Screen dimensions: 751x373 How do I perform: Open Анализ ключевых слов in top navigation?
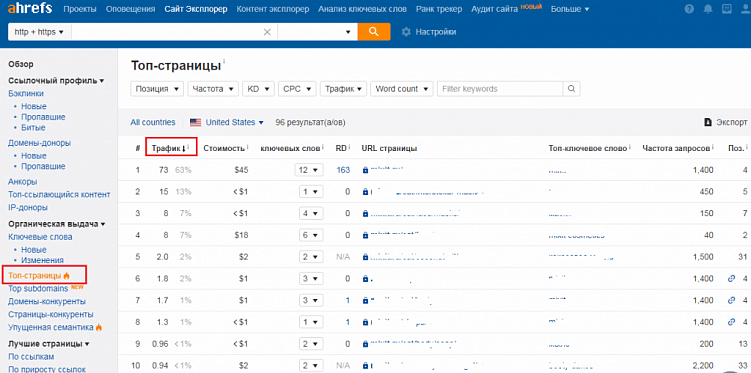point(362,9)
